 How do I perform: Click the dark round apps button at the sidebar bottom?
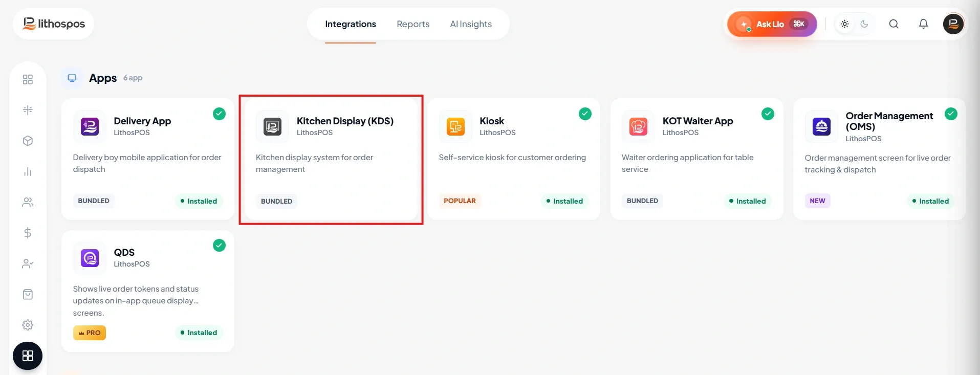click(28, 356)
